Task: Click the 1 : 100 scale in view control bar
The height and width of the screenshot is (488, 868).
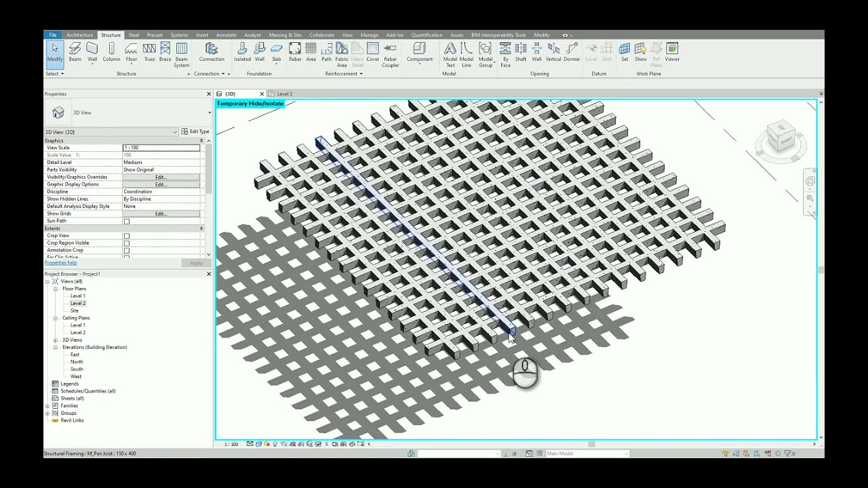Action: point(231,445)
